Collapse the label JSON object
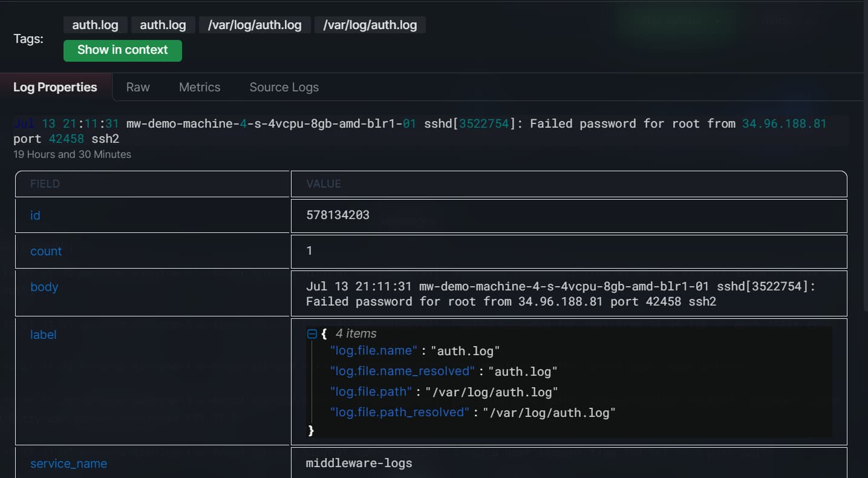 pos(312,333)
